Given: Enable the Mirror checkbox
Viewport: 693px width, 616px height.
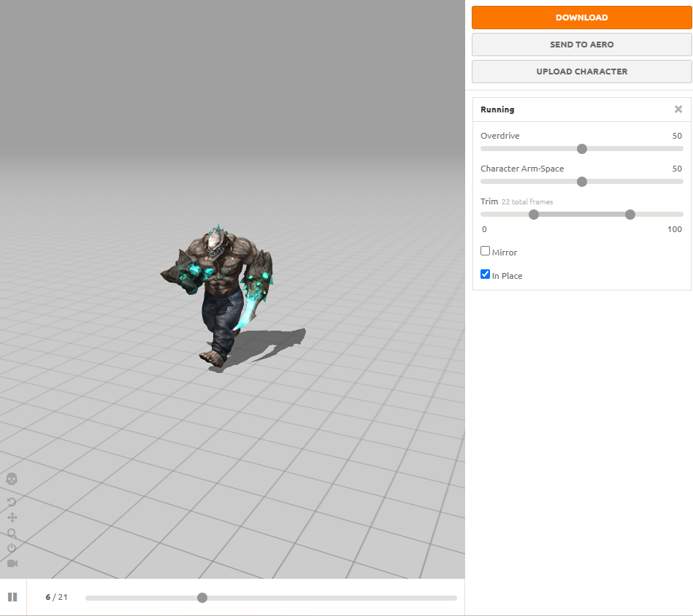Looking at the screenshot, I should pos(486,251).
